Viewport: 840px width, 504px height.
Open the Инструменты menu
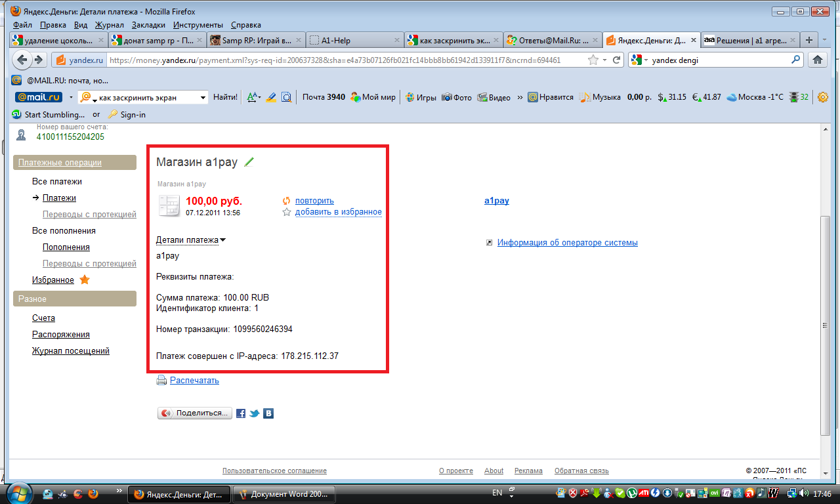point(199,25)
